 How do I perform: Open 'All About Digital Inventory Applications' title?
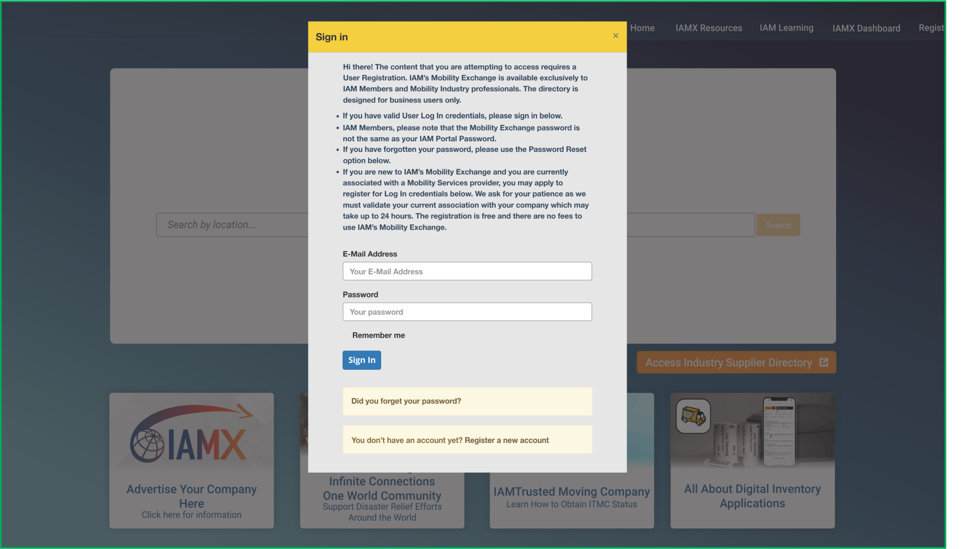tap(752, 496)
